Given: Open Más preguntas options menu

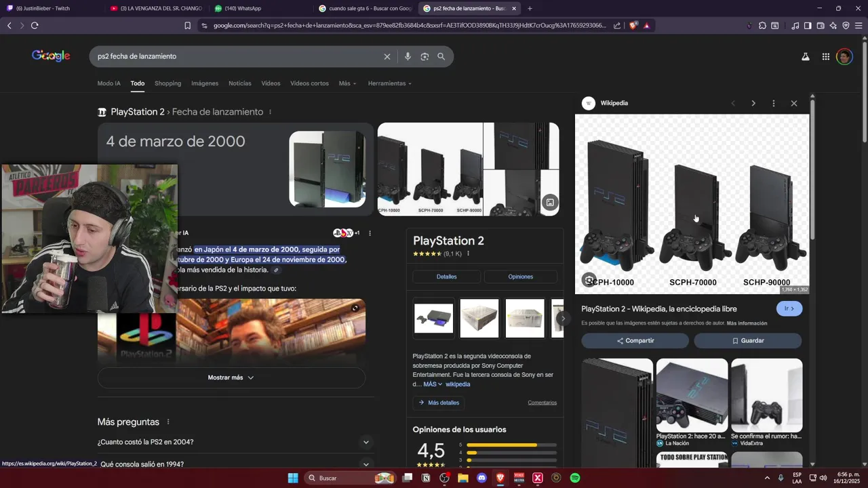Looking at the screenshot, I should point(167,422).
